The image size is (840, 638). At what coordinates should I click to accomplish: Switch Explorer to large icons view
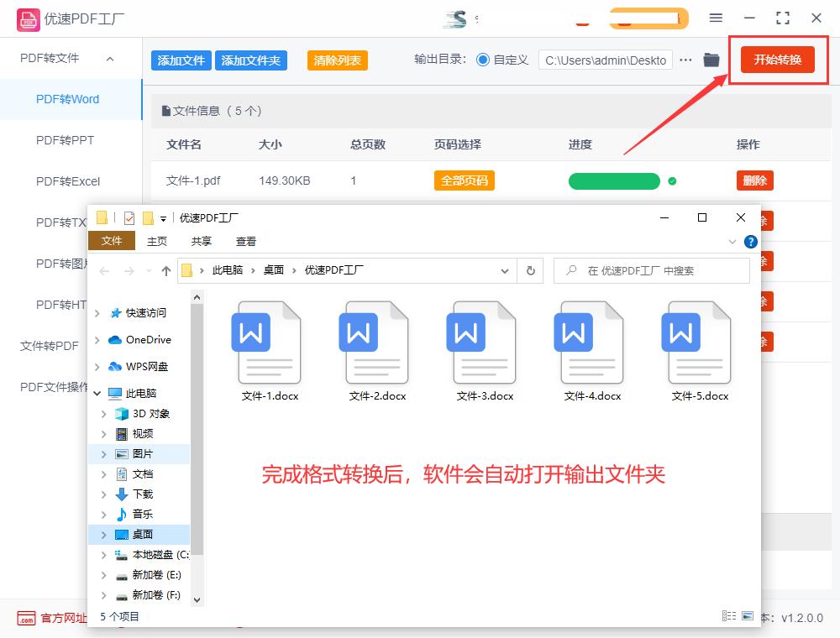[748, 614]
